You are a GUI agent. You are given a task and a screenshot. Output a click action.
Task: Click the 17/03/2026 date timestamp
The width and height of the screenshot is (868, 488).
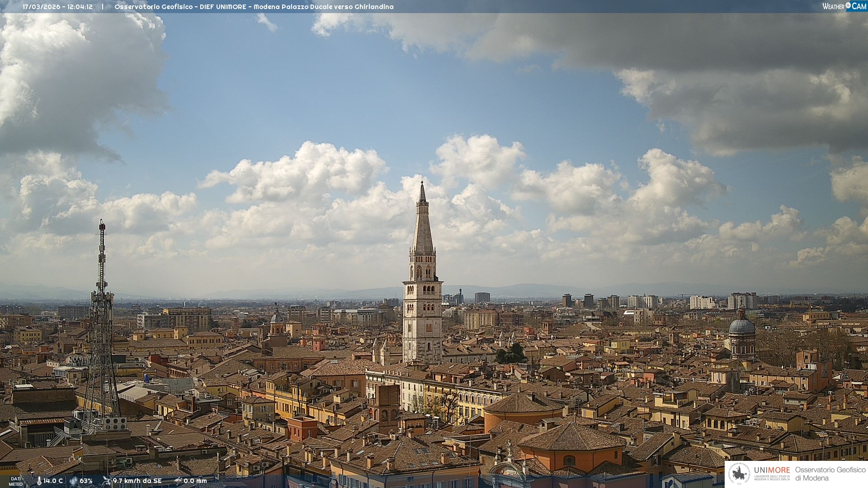(x=41, y=7)
